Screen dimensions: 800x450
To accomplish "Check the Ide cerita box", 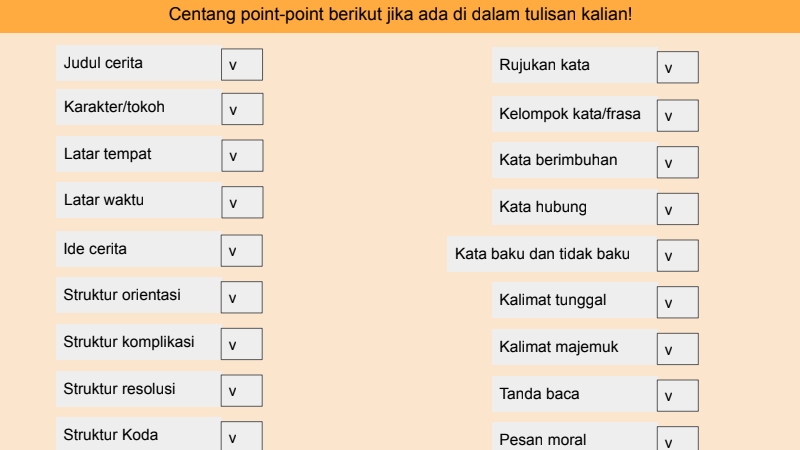I will [x=242, y=250].
